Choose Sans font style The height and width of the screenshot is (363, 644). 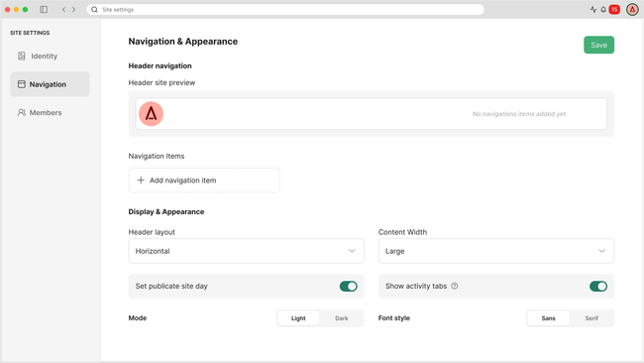pyautogui.click(x=548, y=318)
